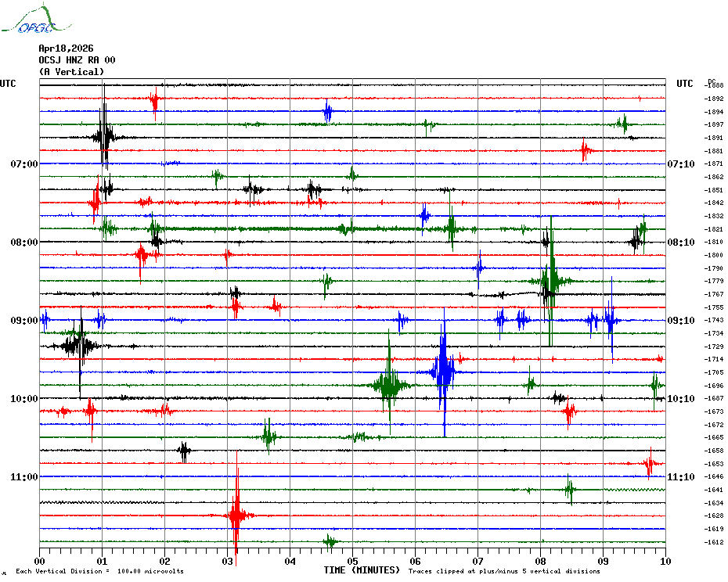Click minute label 10 on the time axis
The image size is (728, 582).
(666, 562)
